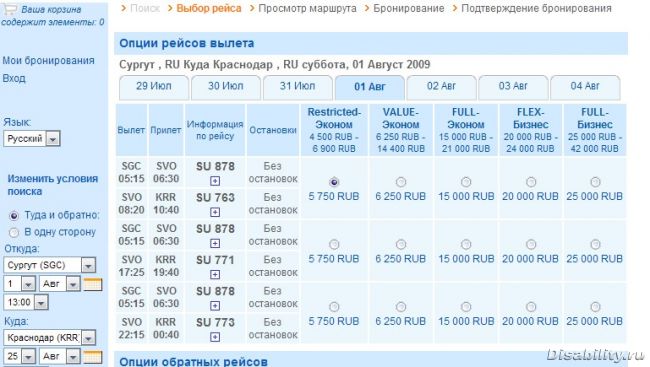Expand flight info for SU 763
Screen dimensions: 650x367
(215, 212)
